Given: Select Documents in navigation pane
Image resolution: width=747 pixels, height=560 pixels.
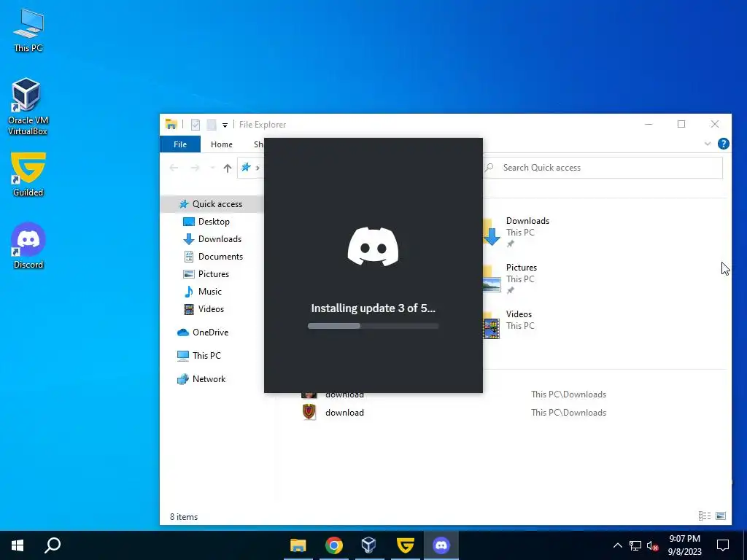Looking at the screenshot, I should 214,256.
